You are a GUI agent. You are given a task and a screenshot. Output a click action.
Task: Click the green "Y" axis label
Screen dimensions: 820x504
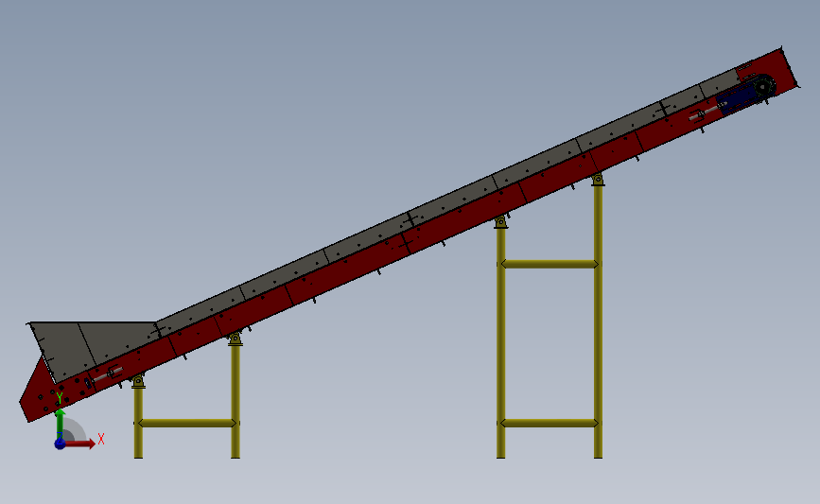point(59,398)
